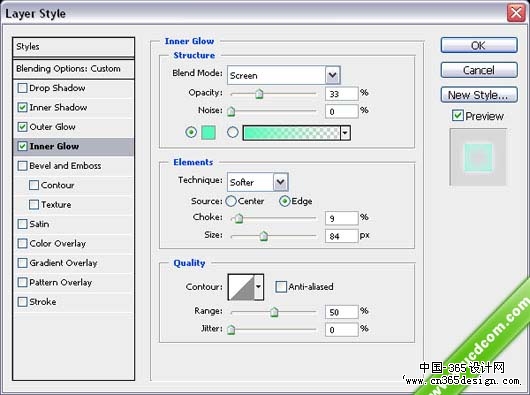Select the Contour sub-style label

click(x=57, y=185)
